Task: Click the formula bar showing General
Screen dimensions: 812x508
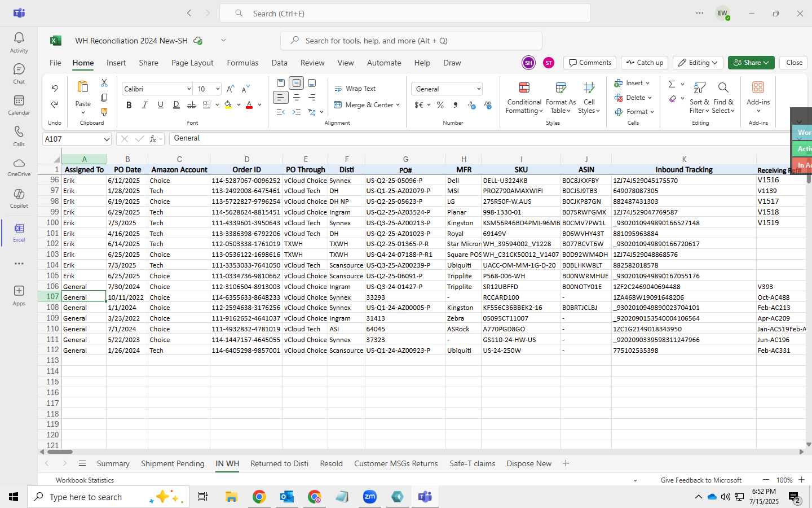Action: pos(479,138)
